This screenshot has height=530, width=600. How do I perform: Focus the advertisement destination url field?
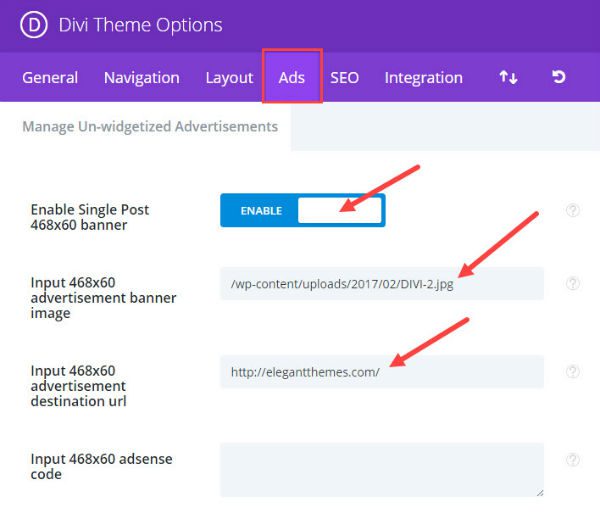[381, 372]
